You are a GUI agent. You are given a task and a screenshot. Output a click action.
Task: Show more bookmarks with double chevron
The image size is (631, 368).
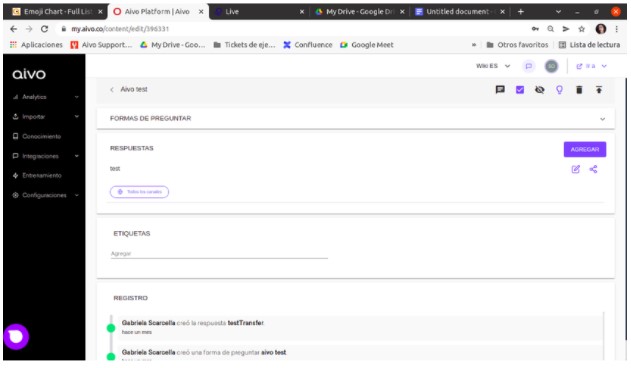[x=474, y=45]
